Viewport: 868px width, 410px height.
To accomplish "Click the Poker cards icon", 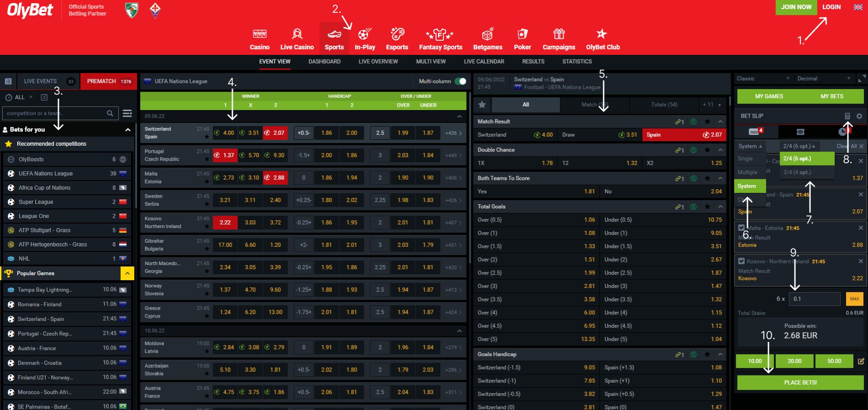I will pyautogui.click(x=522, y=34).
